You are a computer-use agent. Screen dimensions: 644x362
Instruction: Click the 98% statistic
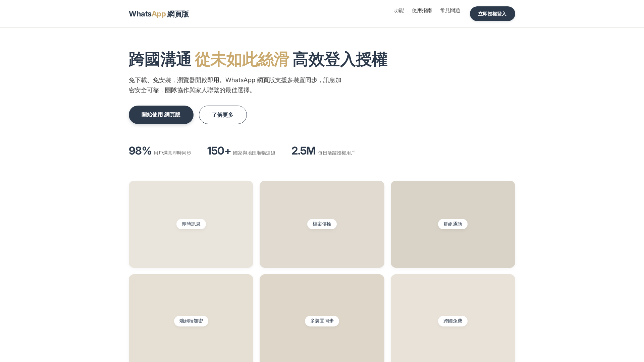[x=140, y=151]
